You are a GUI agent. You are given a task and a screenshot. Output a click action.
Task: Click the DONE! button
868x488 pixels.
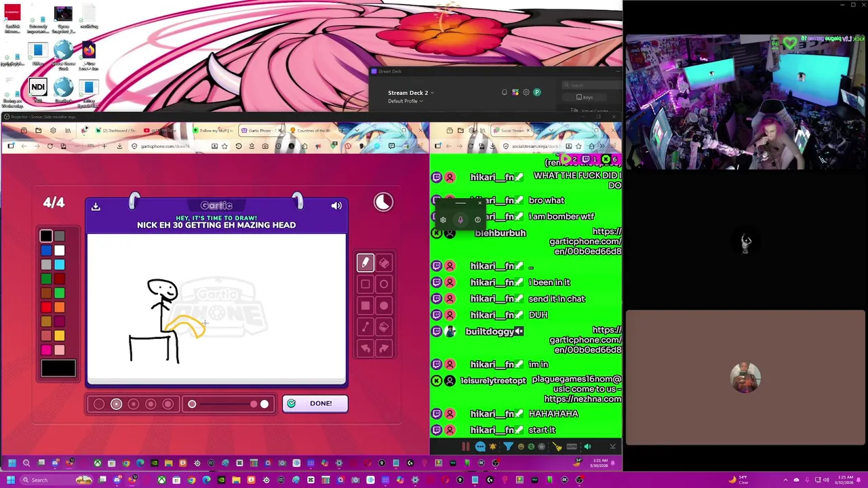315,403
